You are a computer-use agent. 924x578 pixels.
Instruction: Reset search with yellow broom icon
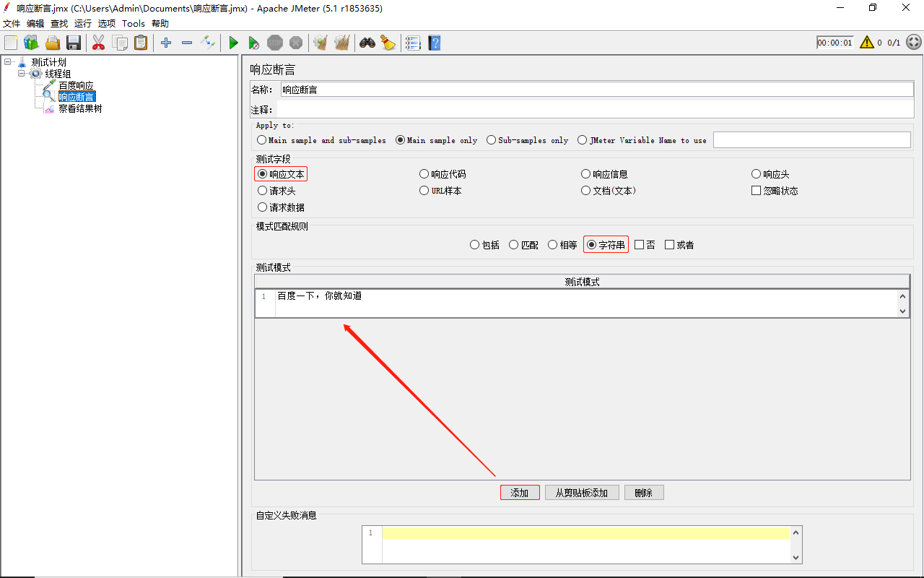(x=388, y=43)
